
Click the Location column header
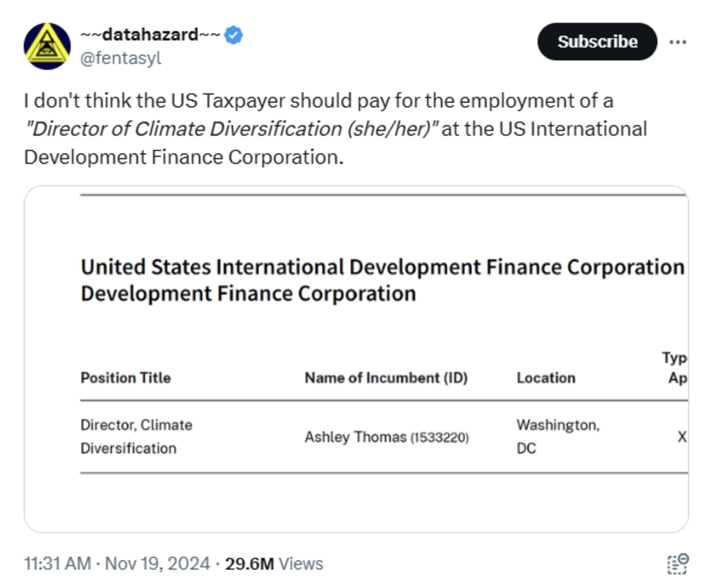click(546, 378)
